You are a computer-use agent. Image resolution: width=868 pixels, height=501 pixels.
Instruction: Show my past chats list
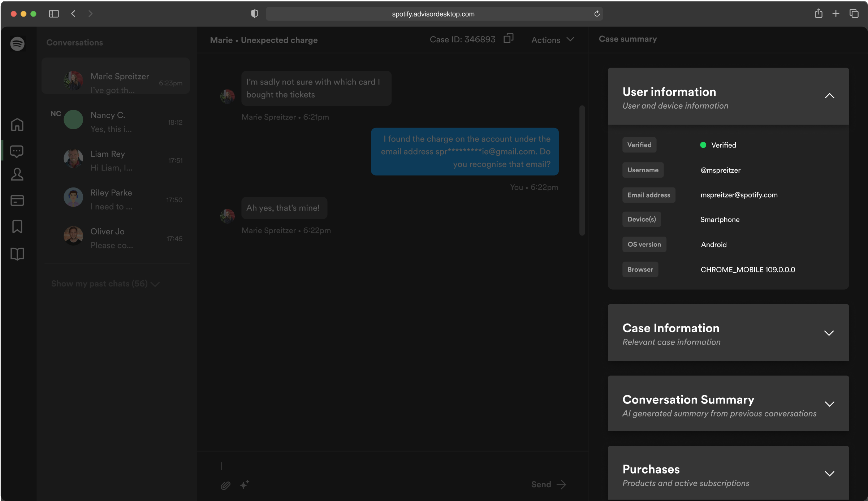105,284
